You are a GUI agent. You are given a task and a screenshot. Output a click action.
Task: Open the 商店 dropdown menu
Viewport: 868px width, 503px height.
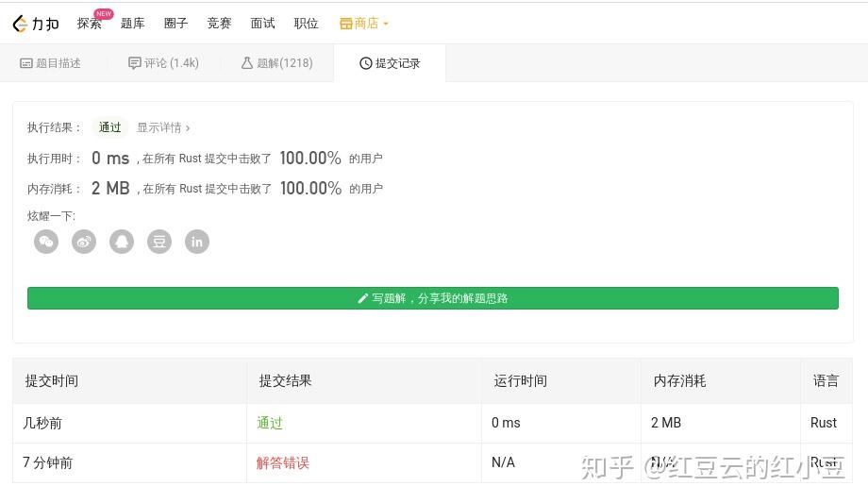(x=365, y=24)
